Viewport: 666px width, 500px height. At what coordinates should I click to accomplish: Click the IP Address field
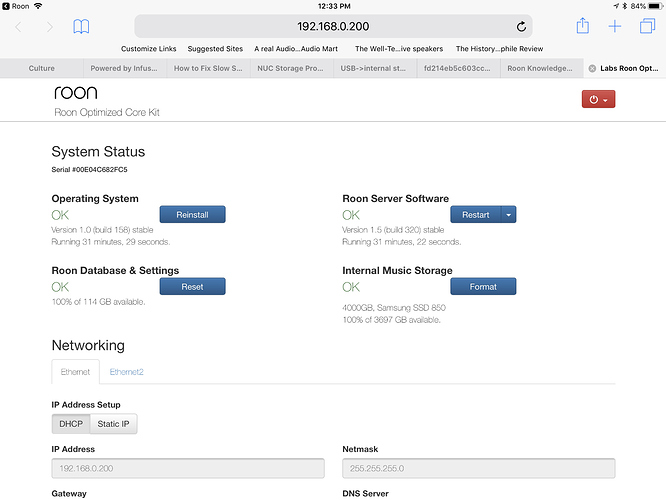coord(188,468)
